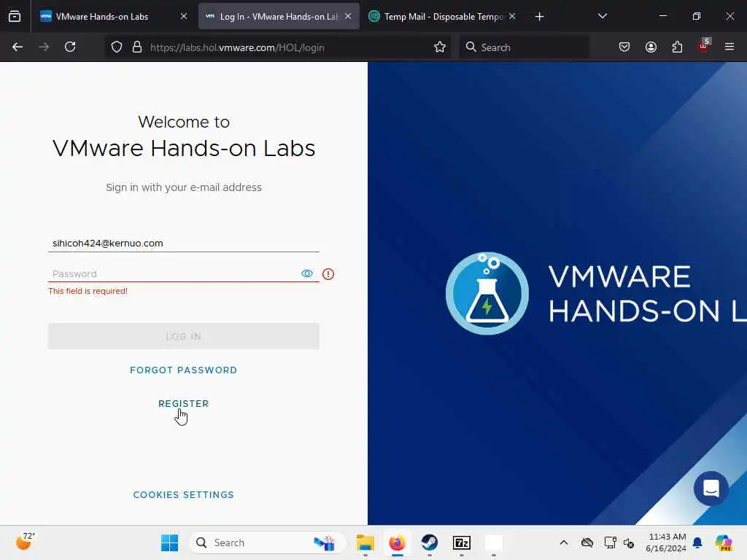Reload the current page
747x560 pixels.
(x=70, y=47)
